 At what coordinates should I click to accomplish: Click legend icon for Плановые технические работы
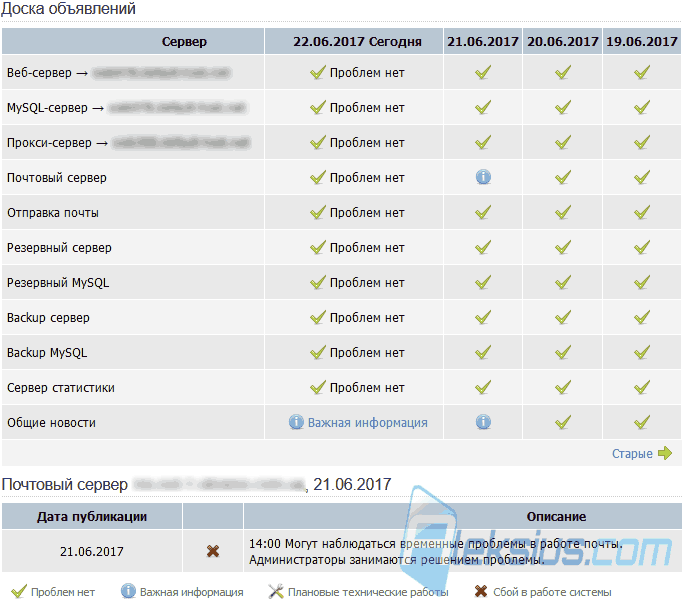pos(276,591)
